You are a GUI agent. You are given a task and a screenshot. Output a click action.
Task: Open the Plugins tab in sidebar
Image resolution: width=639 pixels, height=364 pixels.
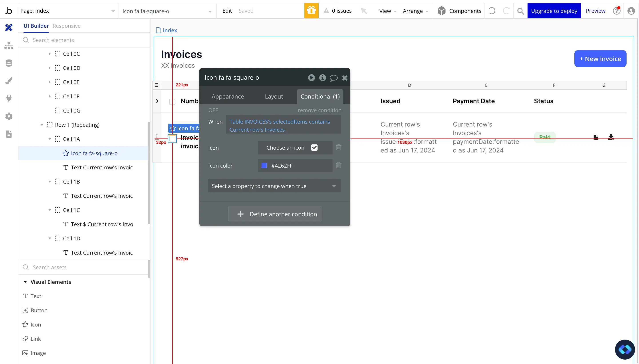pos(9,99)
